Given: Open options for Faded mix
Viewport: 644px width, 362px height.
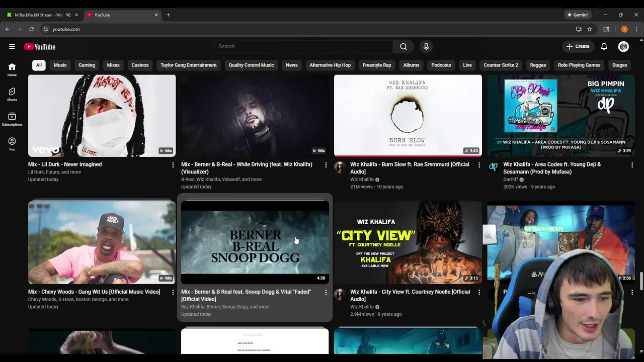Looking at the screenshot, I should pyautogui.click(x=326, y=292).
